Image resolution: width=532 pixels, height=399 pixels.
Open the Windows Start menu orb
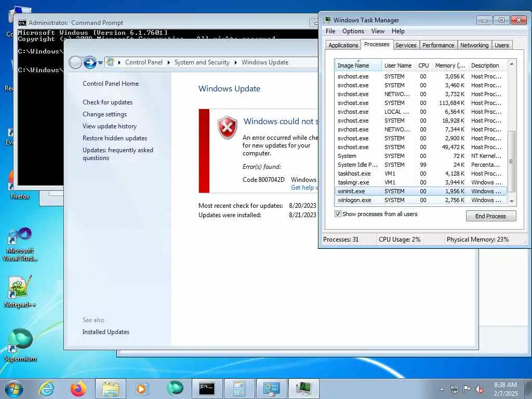[14, 389]
